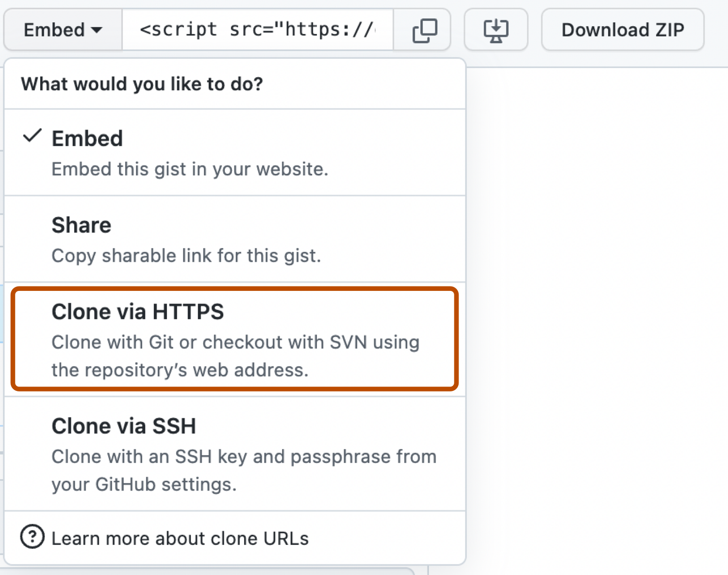Click the Copy sharable link description

tap(186, 255)
